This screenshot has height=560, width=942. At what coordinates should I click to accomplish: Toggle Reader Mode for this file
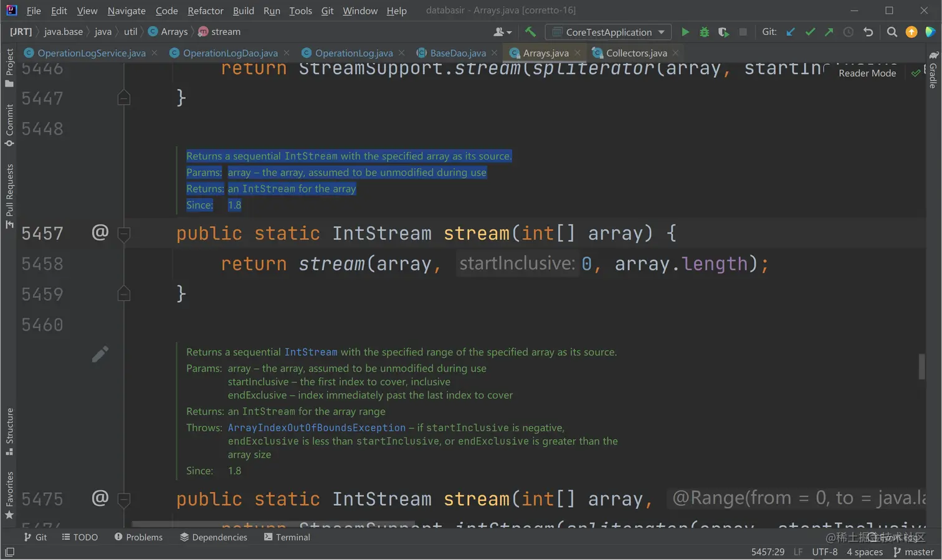(867, 73)
